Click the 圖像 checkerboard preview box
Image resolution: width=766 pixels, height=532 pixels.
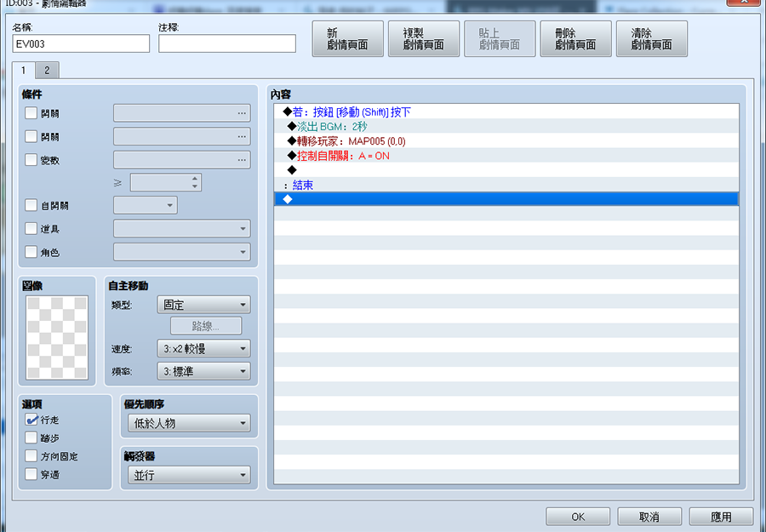point(57,337)
